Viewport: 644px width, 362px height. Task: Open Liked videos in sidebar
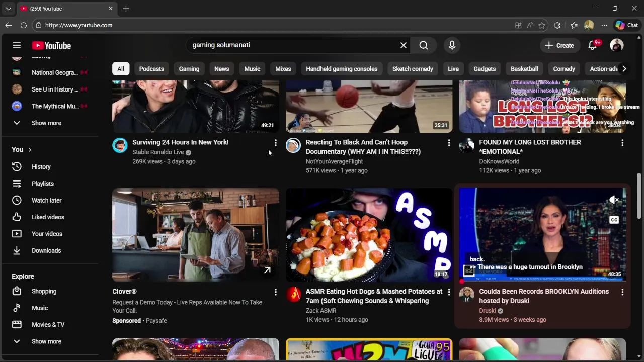click(x=50, y=217)
